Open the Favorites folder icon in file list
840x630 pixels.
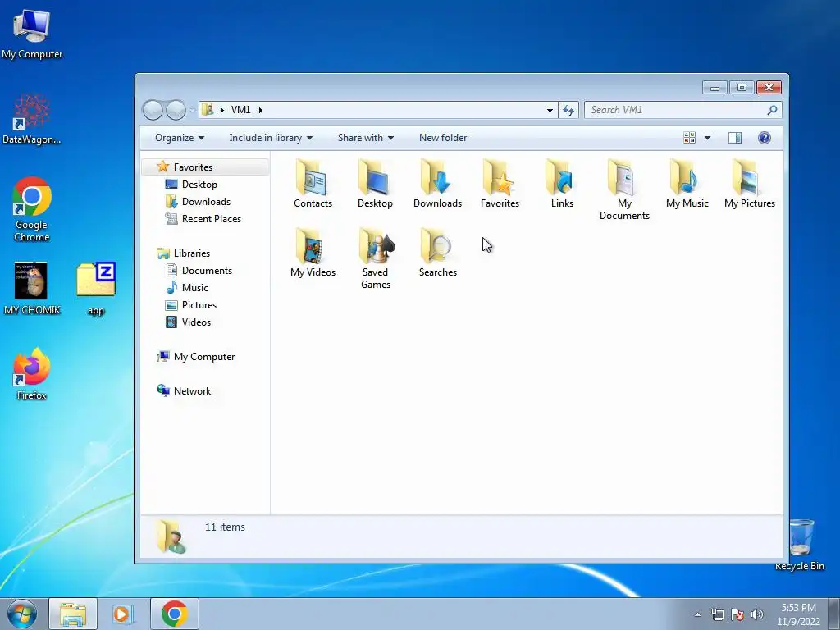point(500,184)
